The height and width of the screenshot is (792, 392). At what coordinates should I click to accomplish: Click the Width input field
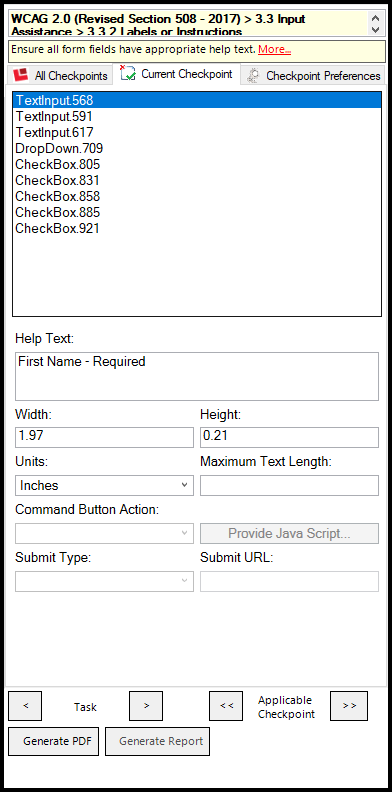[104, 437]
